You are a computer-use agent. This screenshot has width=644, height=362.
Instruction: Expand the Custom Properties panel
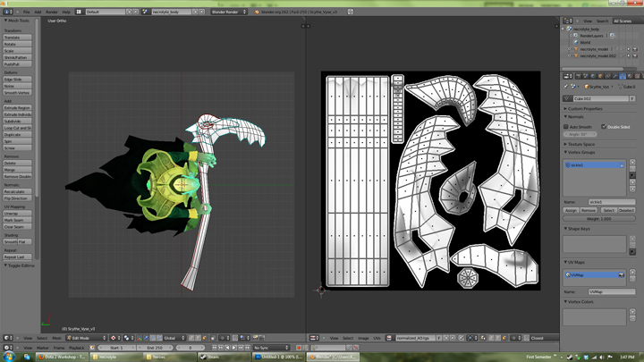point(587,108)
